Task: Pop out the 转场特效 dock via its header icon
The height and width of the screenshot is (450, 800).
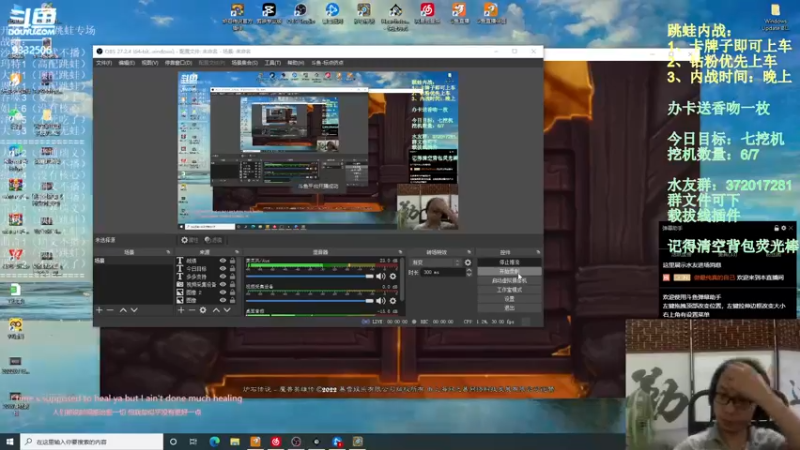Action: [x=468, y=252]
